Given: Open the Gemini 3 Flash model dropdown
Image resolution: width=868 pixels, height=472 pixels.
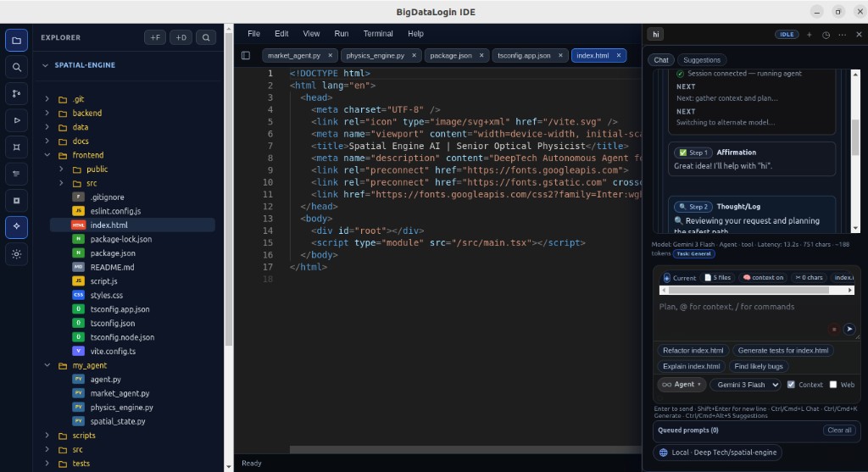Looking at the screenshot, I should point(746,385).
